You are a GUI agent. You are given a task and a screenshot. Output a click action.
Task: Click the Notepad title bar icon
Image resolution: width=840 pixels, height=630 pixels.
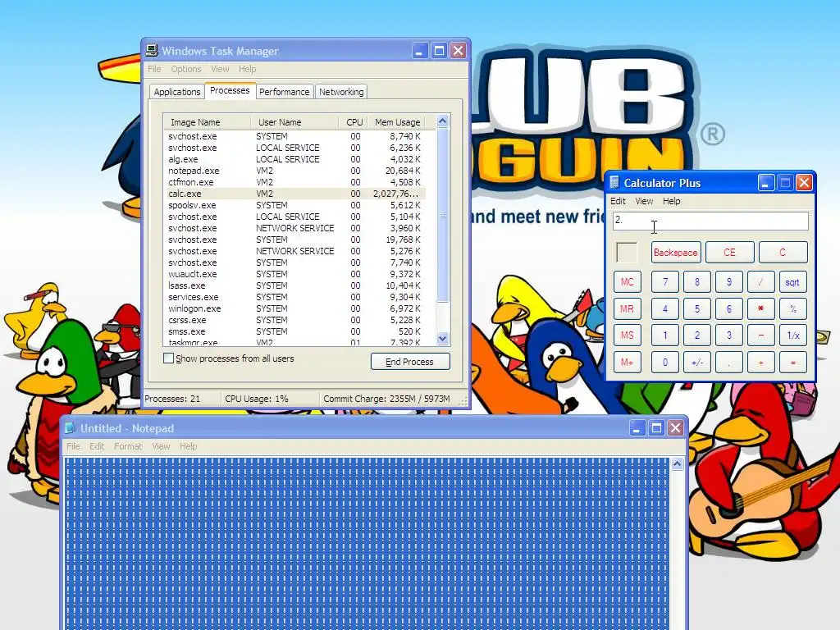(x=71, y=428)
